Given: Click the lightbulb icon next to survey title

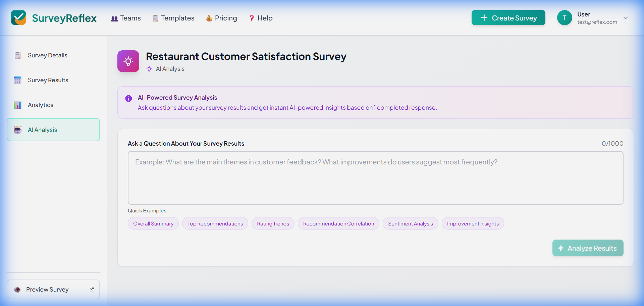Looking at the screenshot, I should click(x=128, y=61).
